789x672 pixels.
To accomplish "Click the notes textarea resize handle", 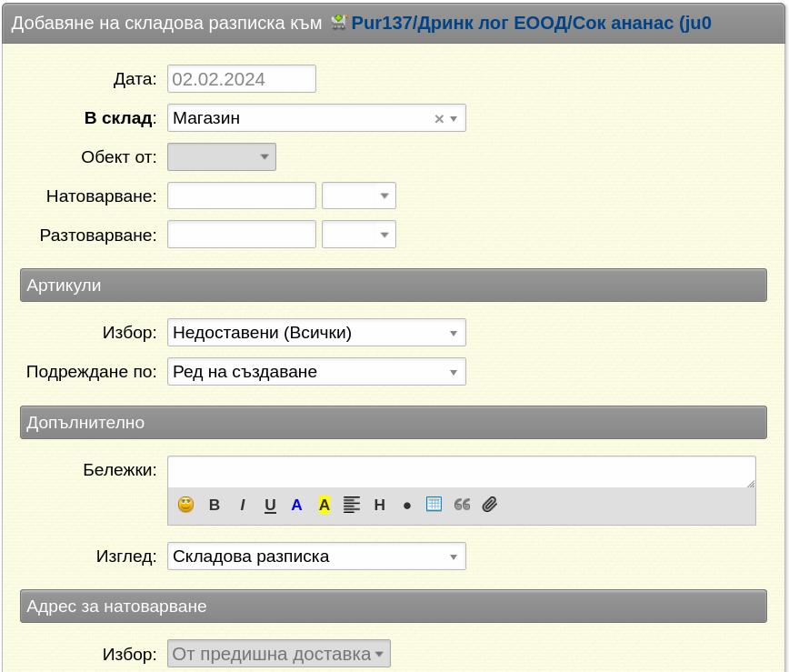I will (751, 484).
